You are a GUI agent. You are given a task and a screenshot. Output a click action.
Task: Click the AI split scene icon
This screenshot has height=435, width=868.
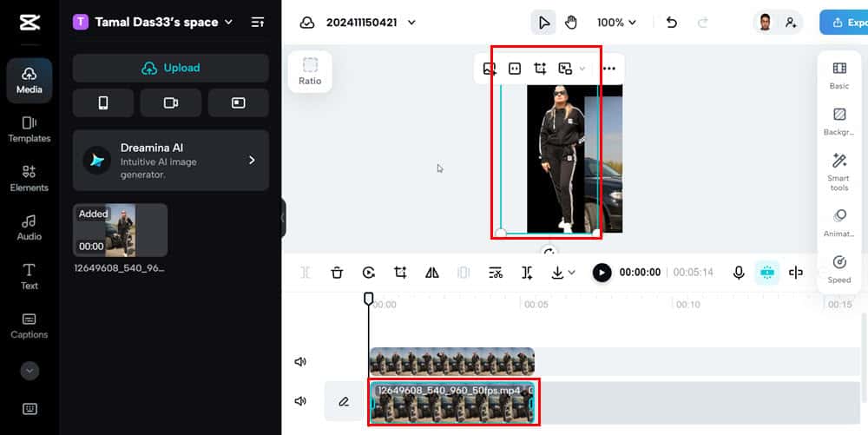tap(527, 273)
